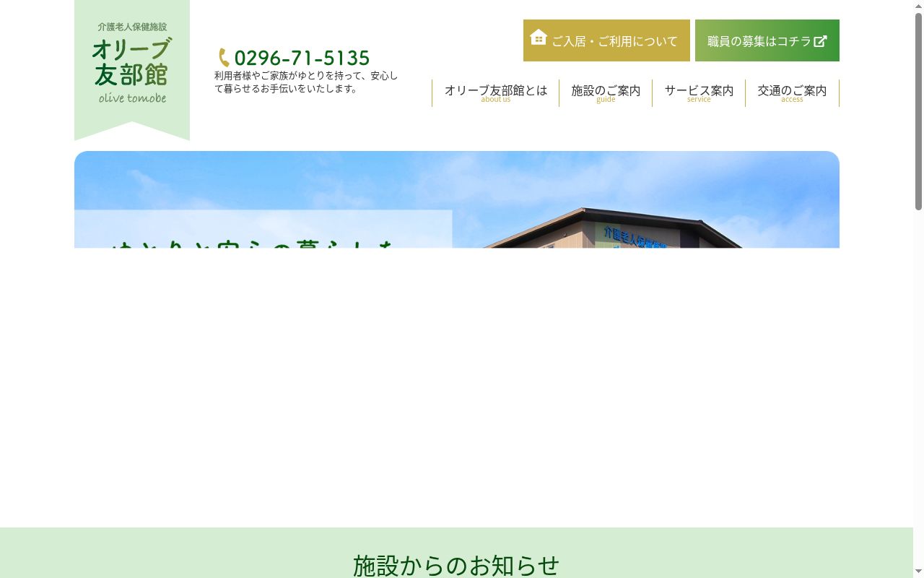Open the オリーブ友部館 logo banner
This screenshot has width=924, height=578.
point(132,70)
